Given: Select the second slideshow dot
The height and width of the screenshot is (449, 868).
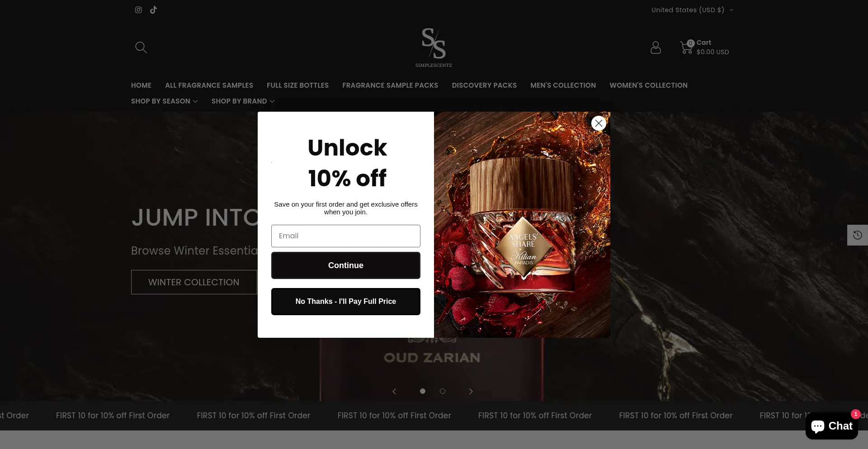Looking at the screenshot, I should click(x=443, y=391).
